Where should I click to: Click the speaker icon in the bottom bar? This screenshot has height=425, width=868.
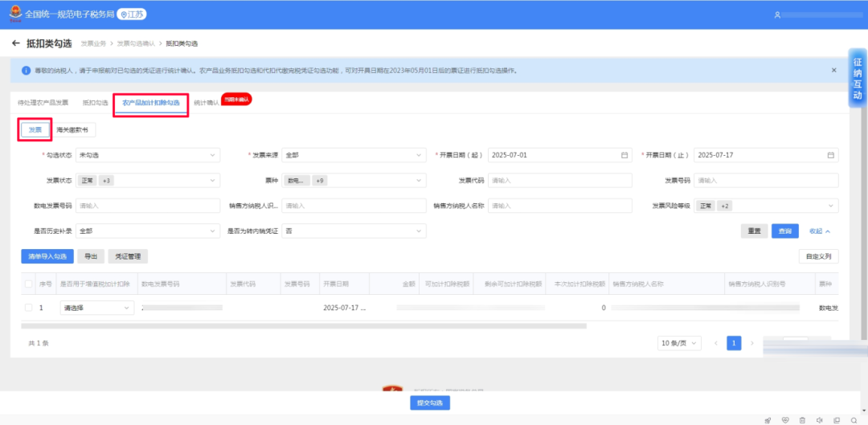819,420
